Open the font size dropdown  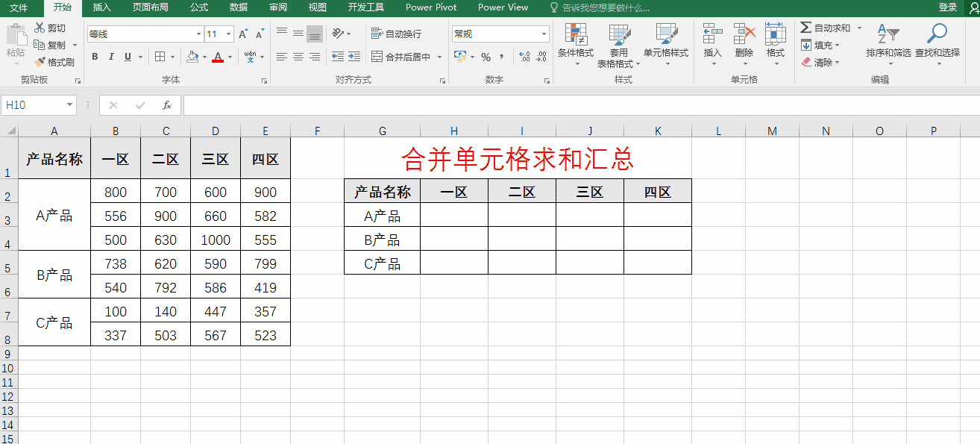pyautogui.click(x=229, y=34)
